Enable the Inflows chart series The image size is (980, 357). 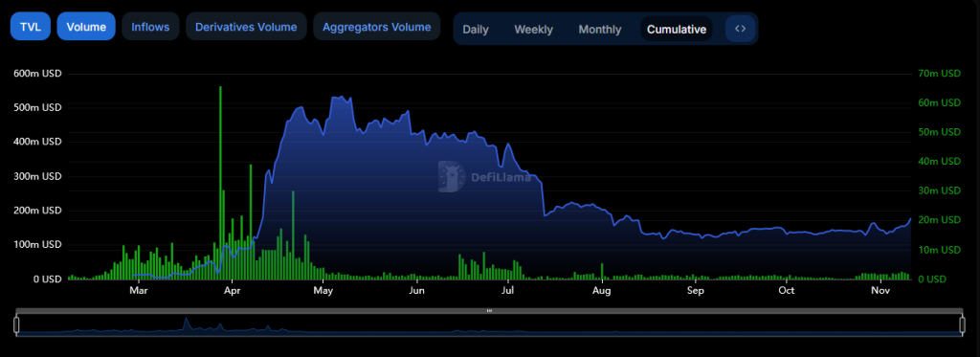point(150,26)
